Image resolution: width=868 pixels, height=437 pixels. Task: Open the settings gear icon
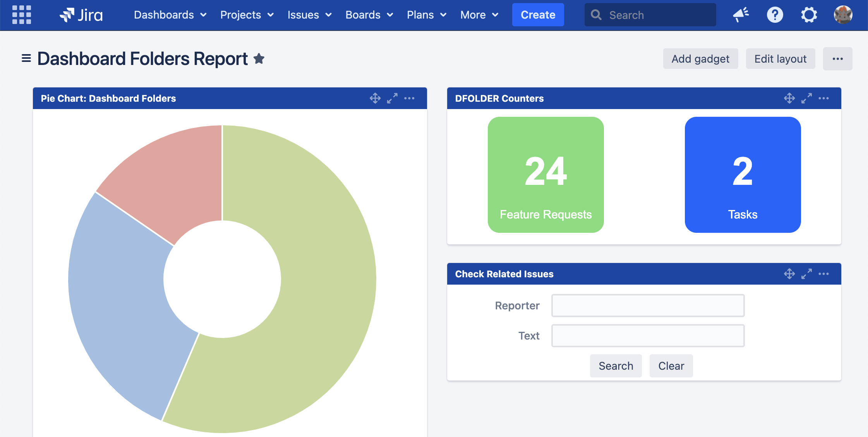(809, 15)
